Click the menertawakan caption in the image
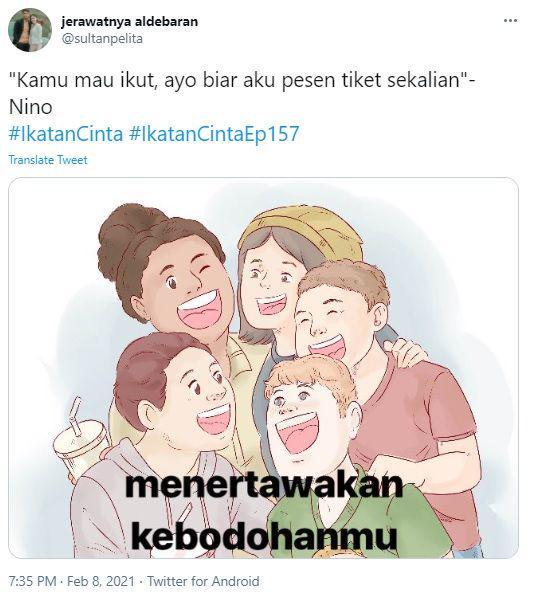The image size is (533, 601). click(264, 486)
